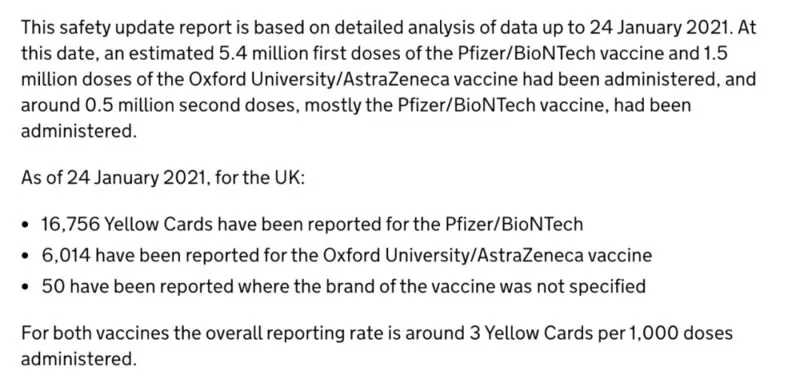The width and height of the screenshot is (800, 382).
Task: Click the number '50' in third bullet
Action: pyautogui.click(x=53, y=286)
